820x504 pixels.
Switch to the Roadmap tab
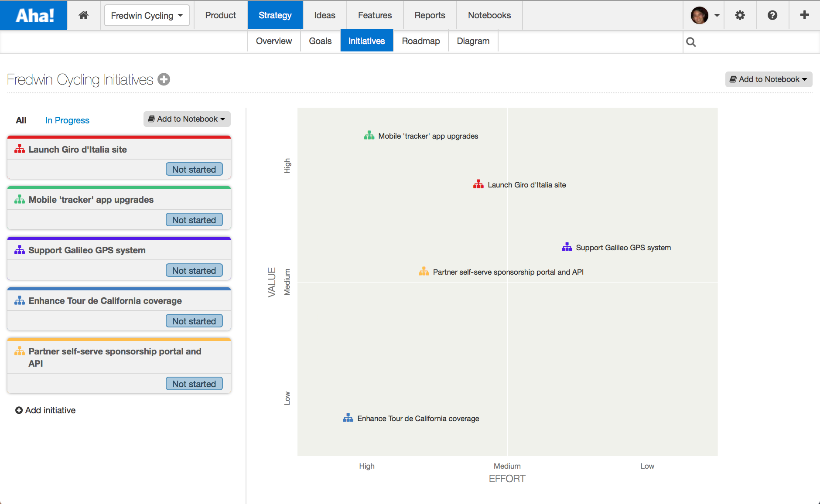(x=420, y=41)
